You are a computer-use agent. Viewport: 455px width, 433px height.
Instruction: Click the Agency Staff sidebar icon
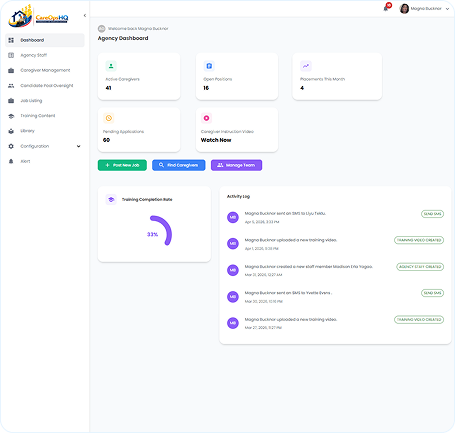[11, 55]
